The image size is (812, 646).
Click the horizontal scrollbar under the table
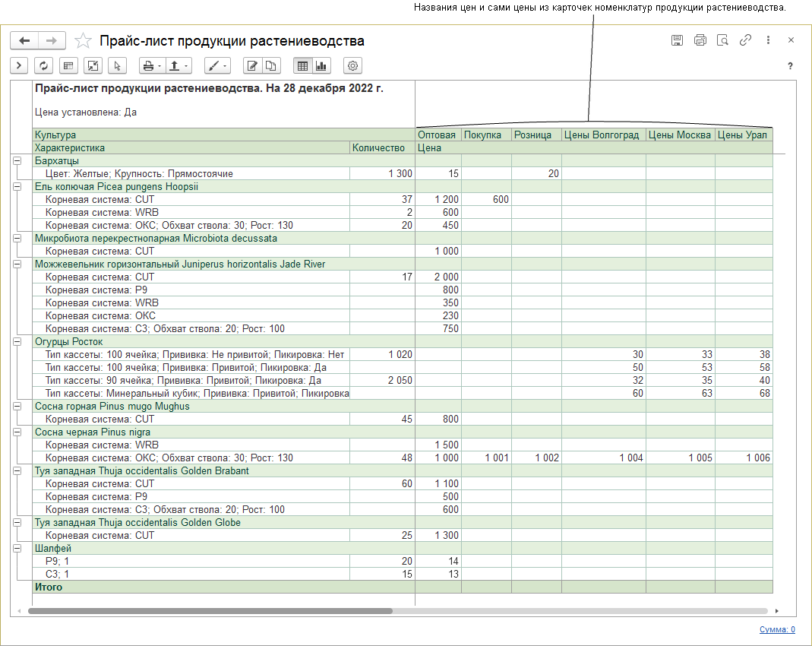click(x=210, y=610)
